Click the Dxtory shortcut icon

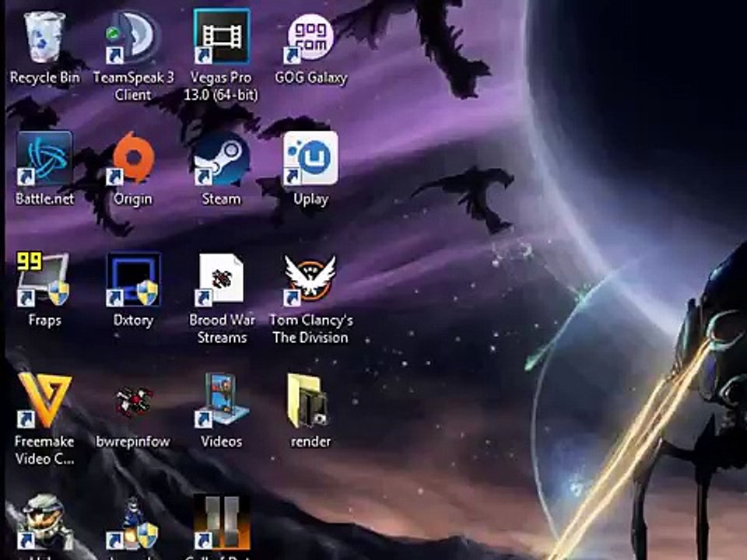(x=133, y=279)
